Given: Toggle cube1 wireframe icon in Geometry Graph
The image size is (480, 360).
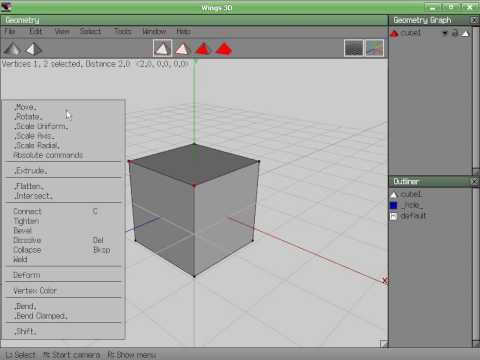Looking at the screenshot, I should pyautogui.click(x=465, y=33).
